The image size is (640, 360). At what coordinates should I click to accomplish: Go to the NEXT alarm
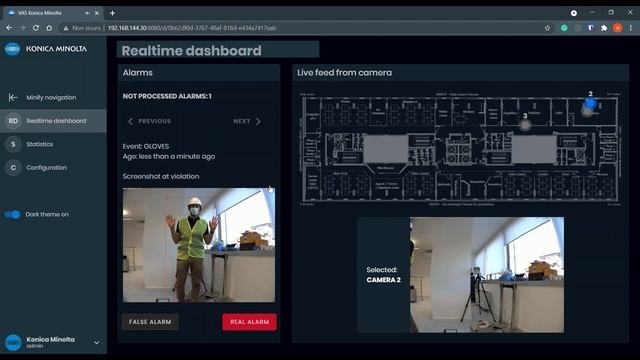(247, 121)
